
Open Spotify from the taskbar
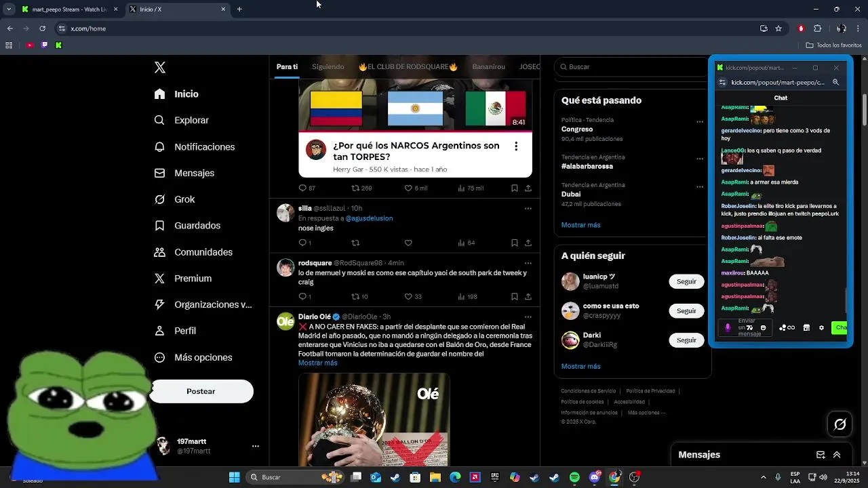tap(574, 477)
